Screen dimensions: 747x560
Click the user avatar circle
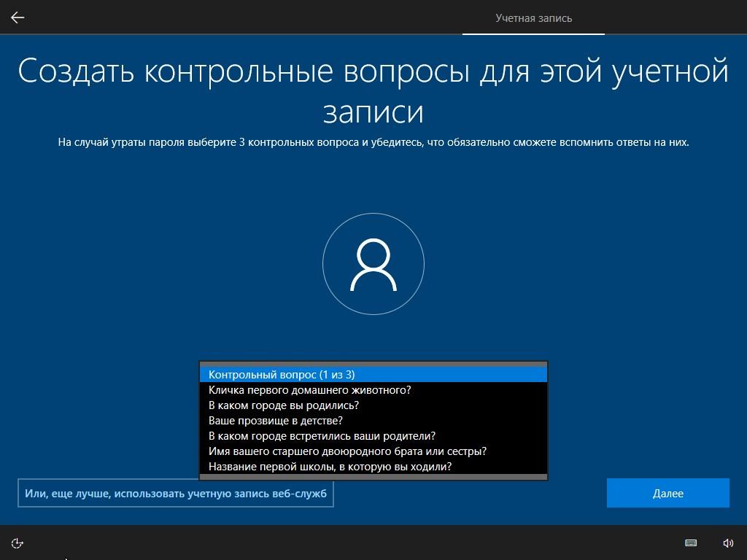[373, 264]
